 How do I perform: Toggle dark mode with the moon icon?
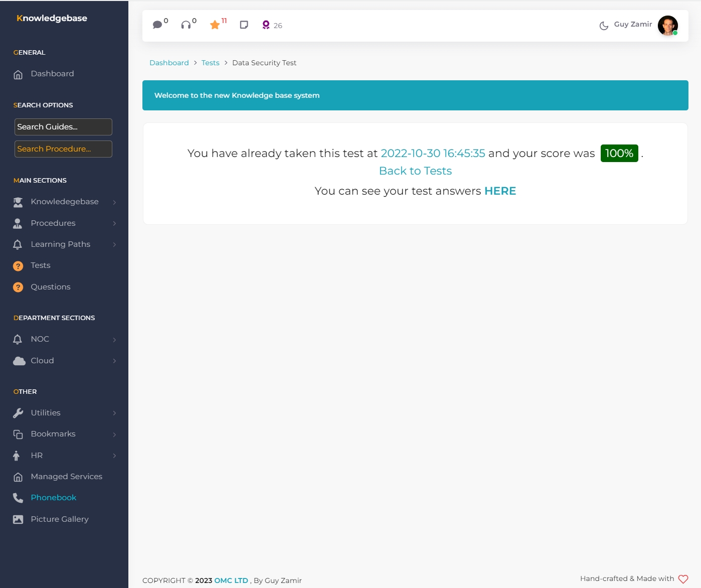[x=604, y=26]
